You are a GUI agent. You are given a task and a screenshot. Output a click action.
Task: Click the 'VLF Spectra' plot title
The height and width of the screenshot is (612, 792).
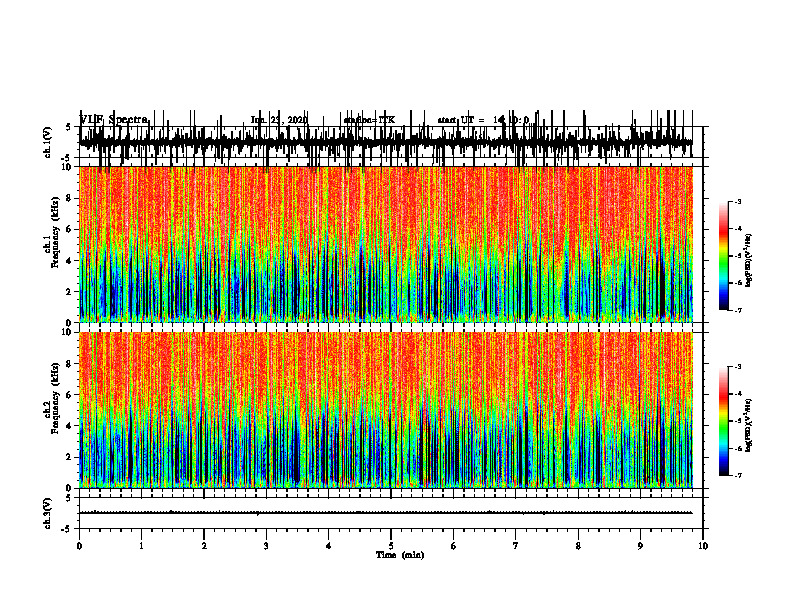[x=114, y=120]
